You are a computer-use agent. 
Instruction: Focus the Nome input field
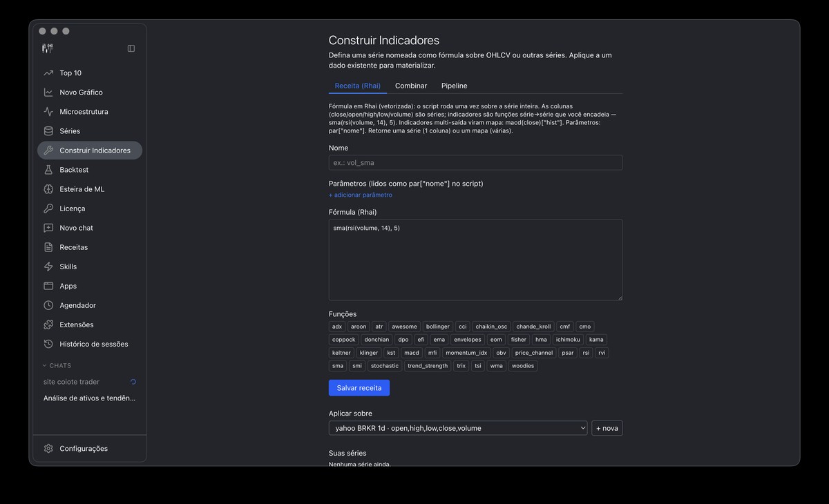[x=475, y=162]
